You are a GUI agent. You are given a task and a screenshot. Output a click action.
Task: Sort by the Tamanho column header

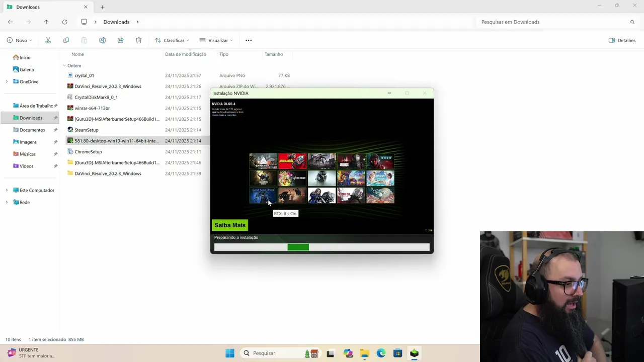pos(274,54)
